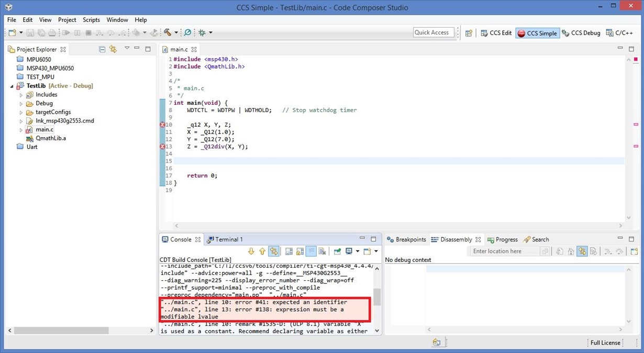
Task: Click console vertical scrollbar thumb
Action: click(x=377, y=297)
